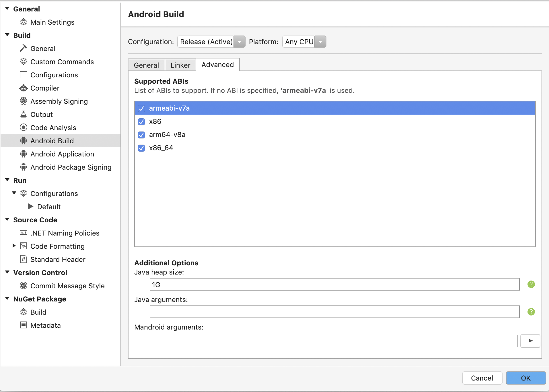Click the Commit Message Style check icon
The width and height of the screenshot is (549, 392).
[24, 286]
